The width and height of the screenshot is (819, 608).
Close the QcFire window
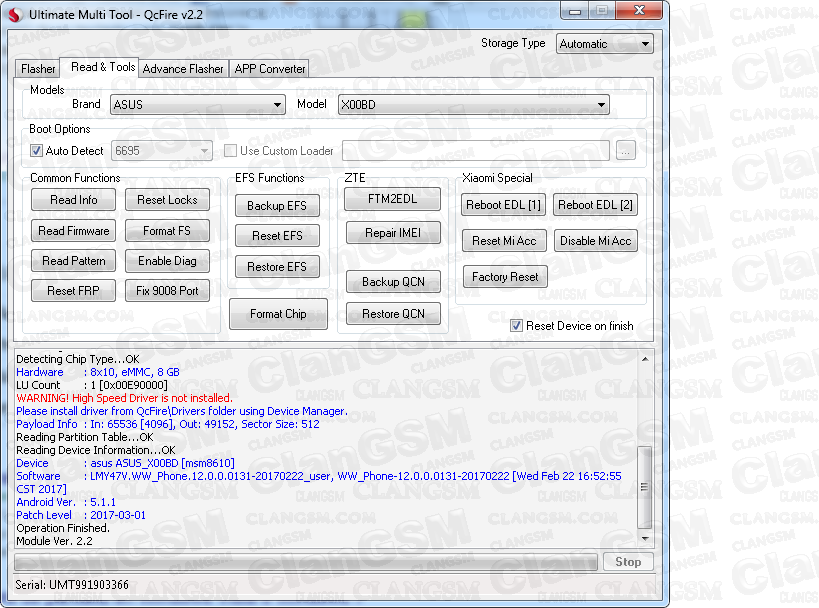[639, 10]
